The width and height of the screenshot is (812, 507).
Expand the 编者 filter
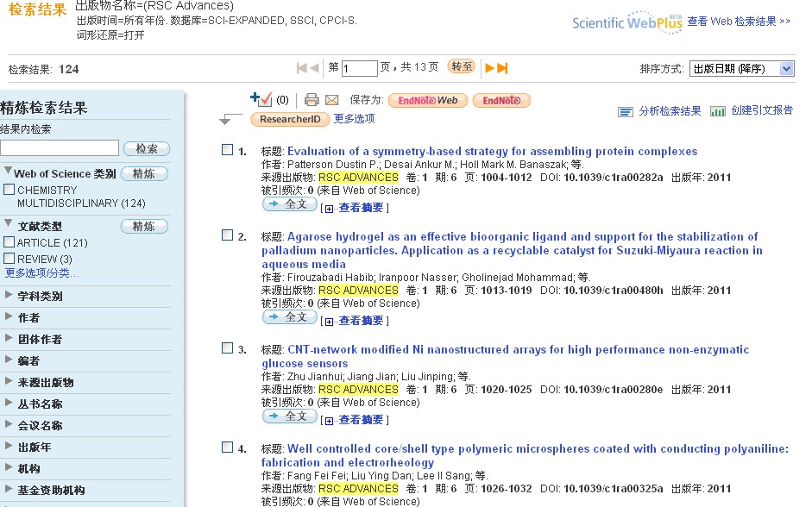click(x=9, y=359)
